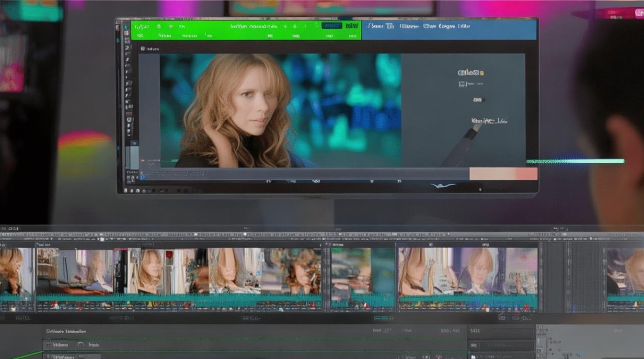Open the dark rectangular dropdown in the green toolbar
Image resolution: width=644 pixels, height=359 pixels.
331,25
